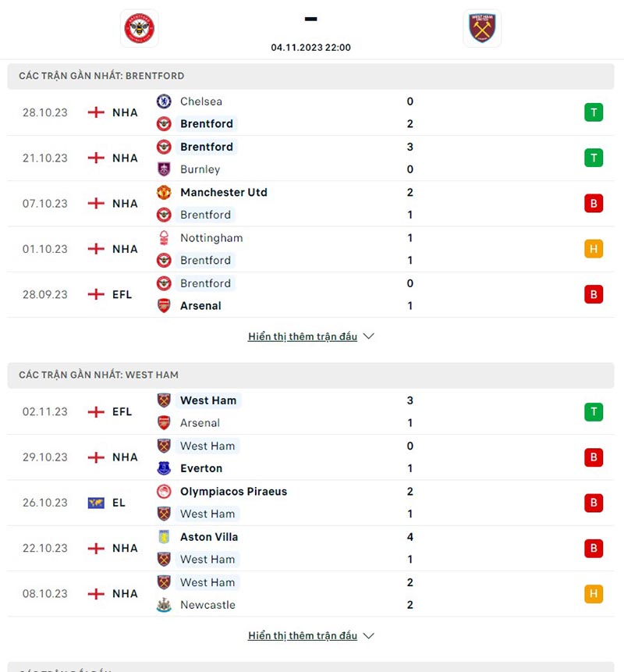
Task: Click the Chelsea team logo
Action: point(164,101)
